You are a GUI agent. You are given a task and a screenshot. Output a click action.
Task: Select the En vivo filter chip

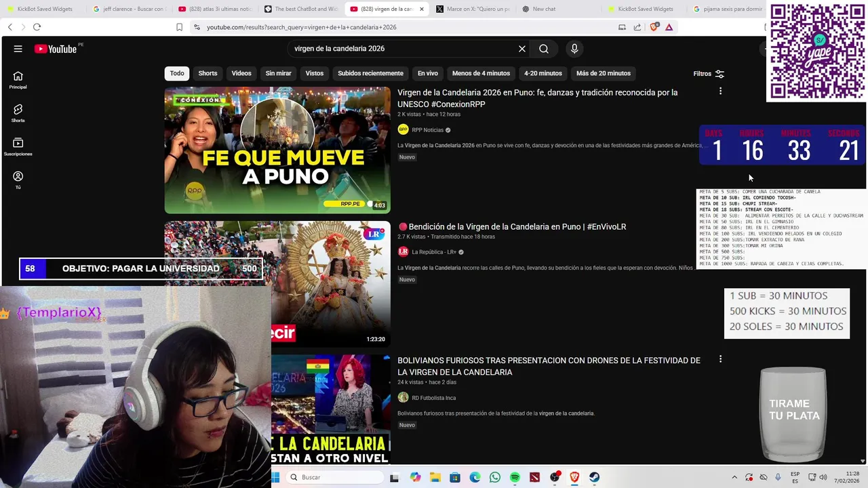[x=428, y=73]
